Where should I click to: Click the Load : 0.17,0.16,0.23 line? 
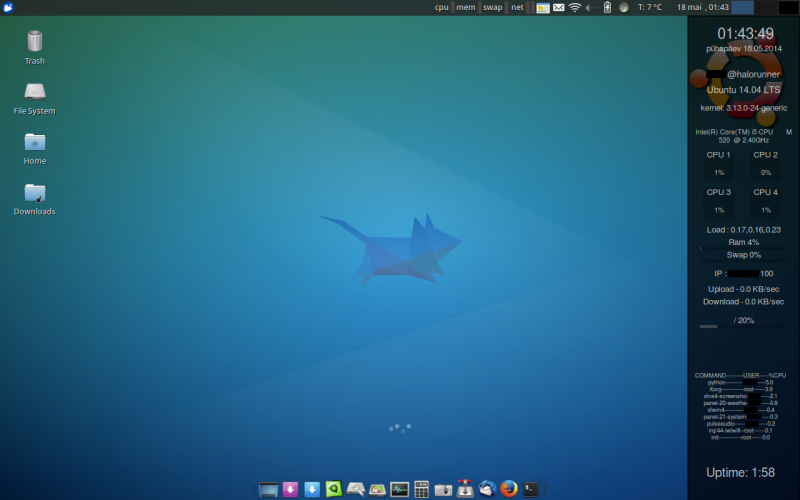tap(743, 230)
